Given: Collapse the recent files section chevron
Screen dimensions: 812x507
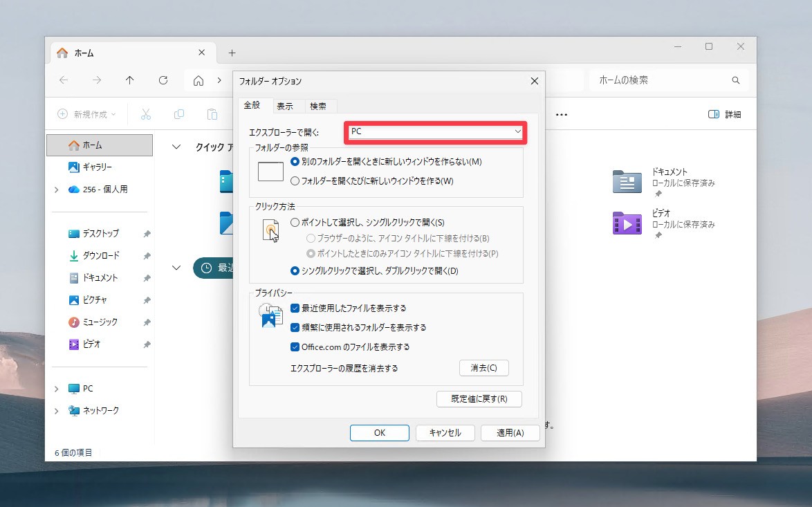Looking at the screenshot, I should (x=176, y=268).
